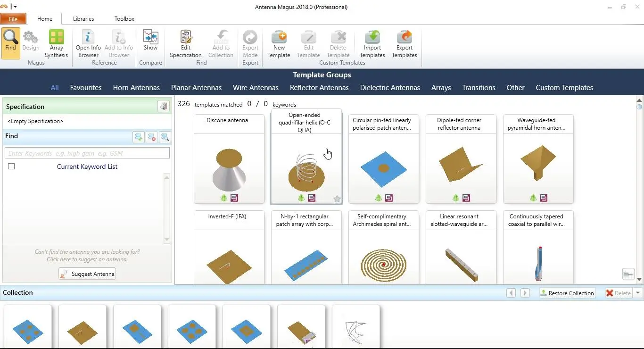Select the Arrays template group

[441, 88]
